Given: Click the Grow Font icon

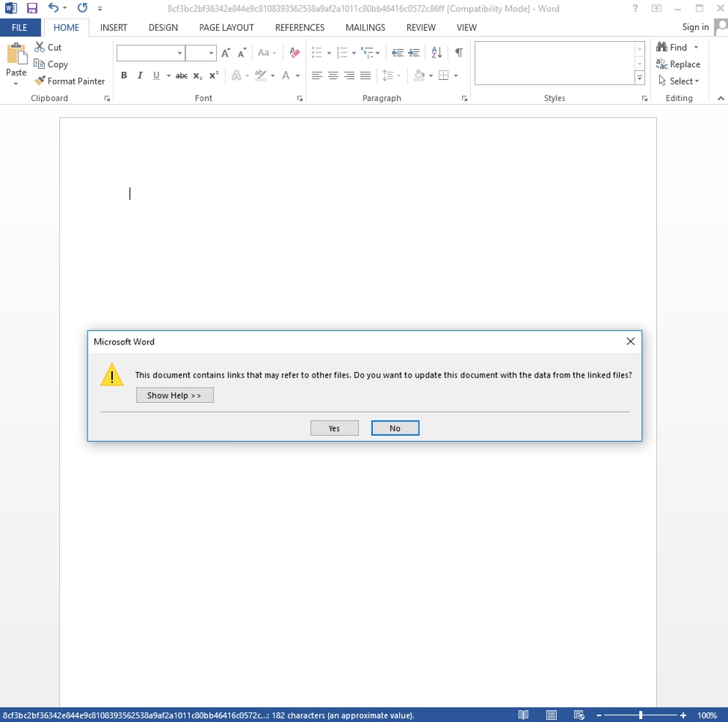Looking at the screenshot, I should pyautogui.click(x=226, y=53).
